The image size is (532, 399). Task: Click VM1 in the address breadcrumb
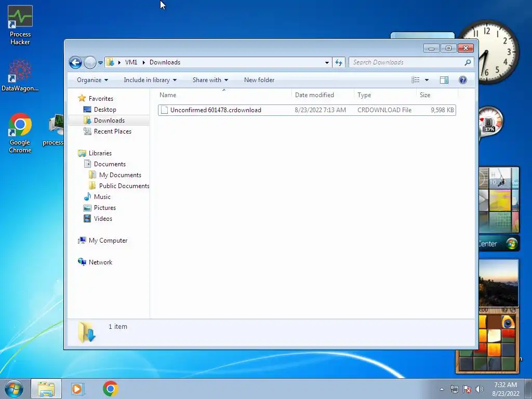pyautogui.click(x=131, y=62)
